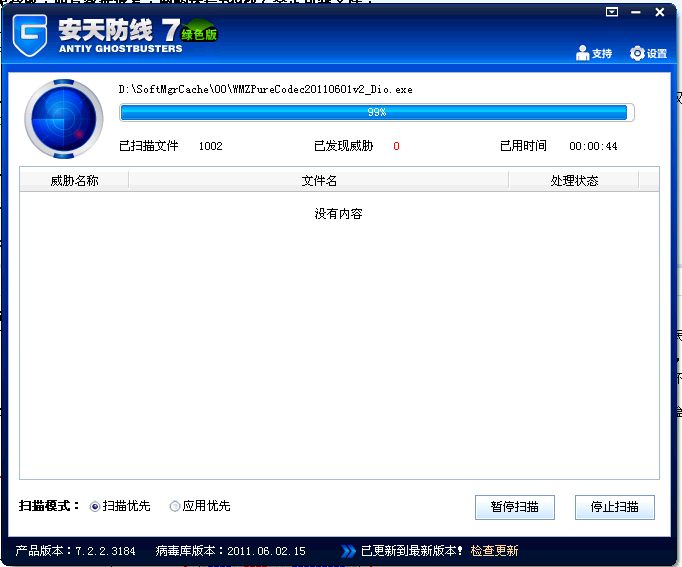Click the threats found count 0
The height and width of the screenshot is (567, 682).
[396, 146]
